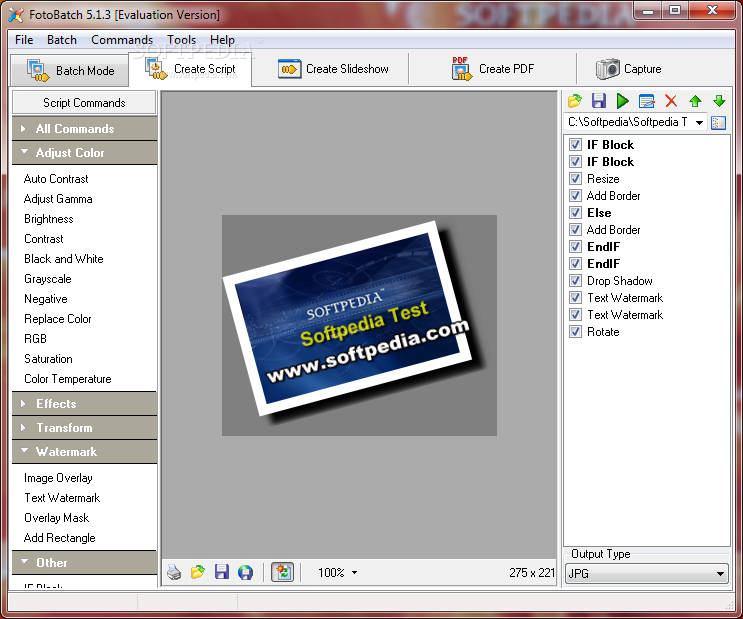The width and height of the screenshot is (743, 619).
Task: Expand the All Commands section
Action: coord(84,128)
